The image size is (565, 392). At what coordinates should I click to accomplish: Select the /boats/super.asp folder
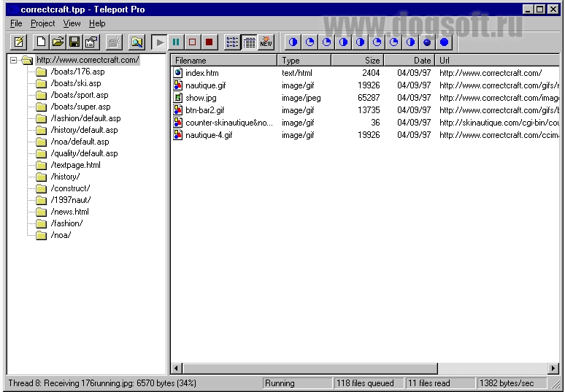(80, 107)
